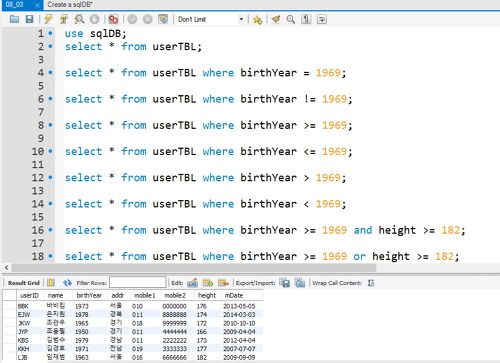Sort by the name column header
Viewport: 500px width, 363px height.
tap(55, 295)
